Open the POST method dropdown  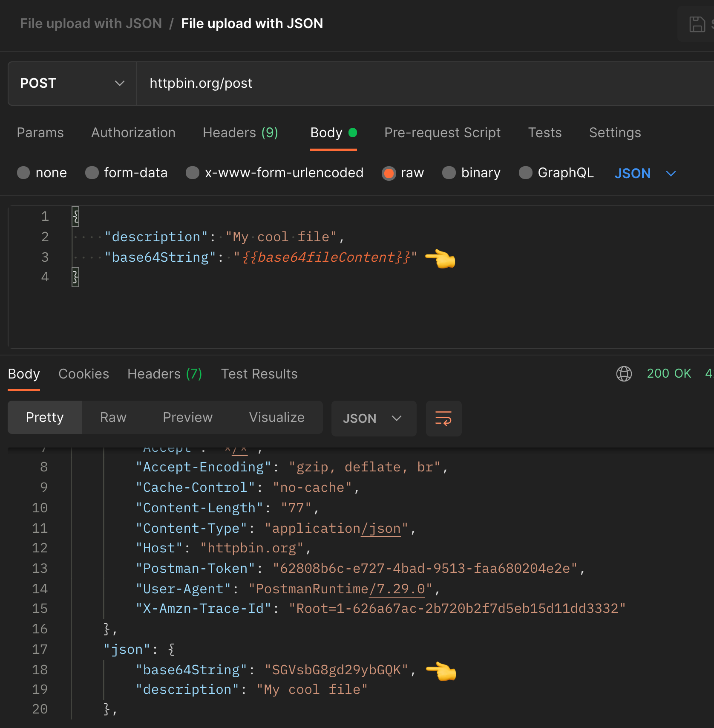72,84
